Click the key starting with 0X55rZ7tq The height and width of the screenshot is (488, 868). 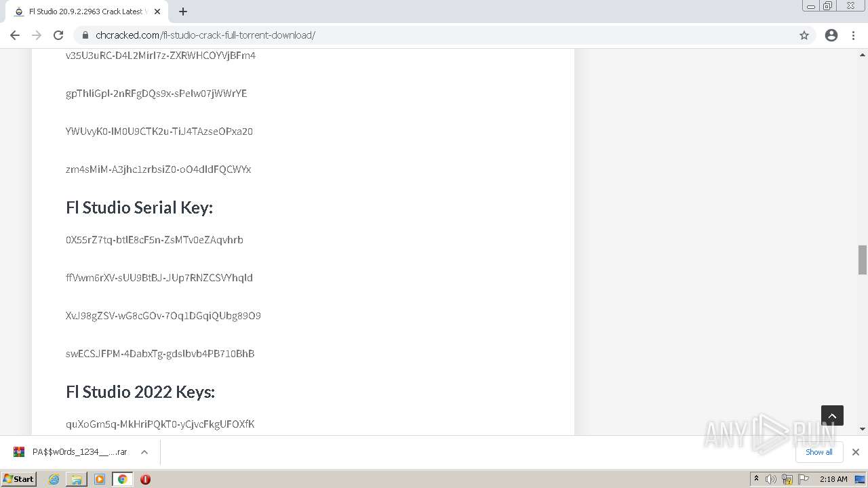[x=155, y=240]
